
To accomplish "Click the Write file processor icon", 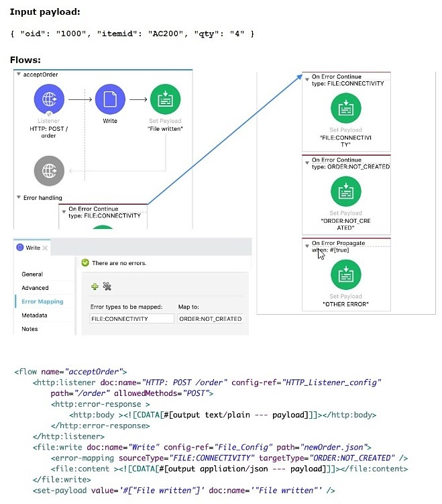I will tap(110, 99).
